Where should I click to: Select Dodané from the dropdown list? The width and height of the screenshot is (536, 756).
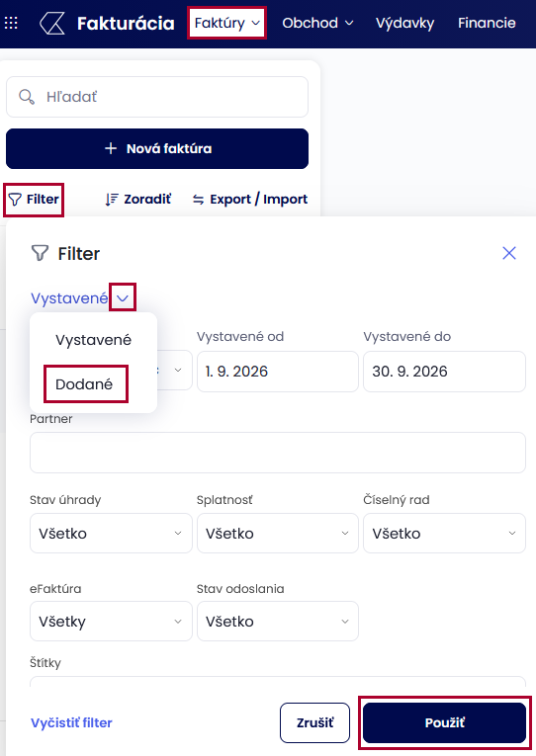click(84, 384)
